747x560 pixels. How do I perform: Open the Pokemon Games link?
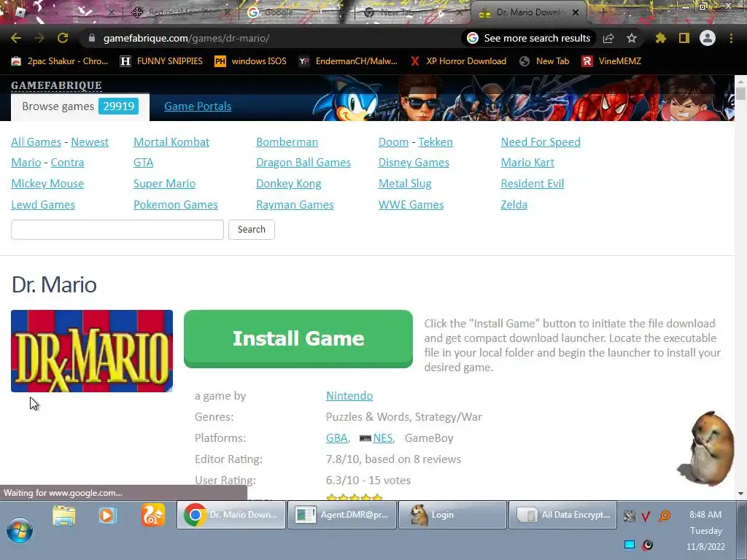click(x=175, y=205)
